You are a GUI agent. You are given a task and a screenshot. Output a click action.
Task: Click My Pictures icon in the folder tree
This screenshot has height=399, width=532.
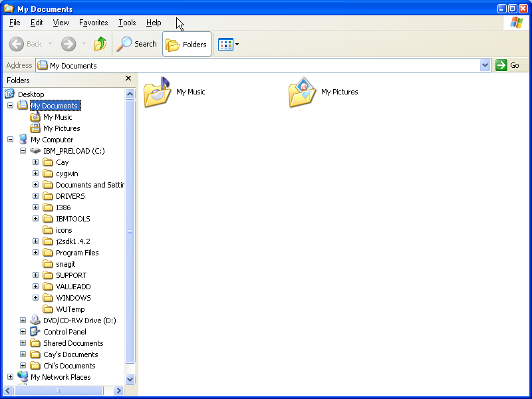35,128
